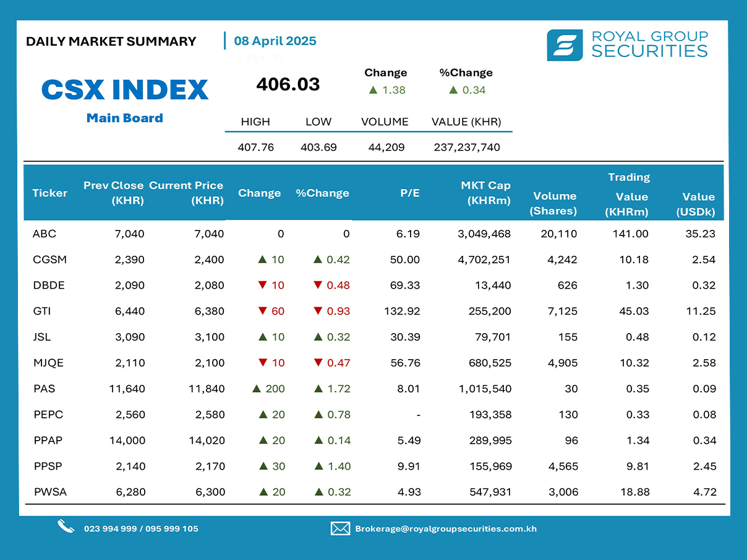Click the MJQE ticker row label
The height and width of the screenshot is (560, 747).
[x=48, y=363]
